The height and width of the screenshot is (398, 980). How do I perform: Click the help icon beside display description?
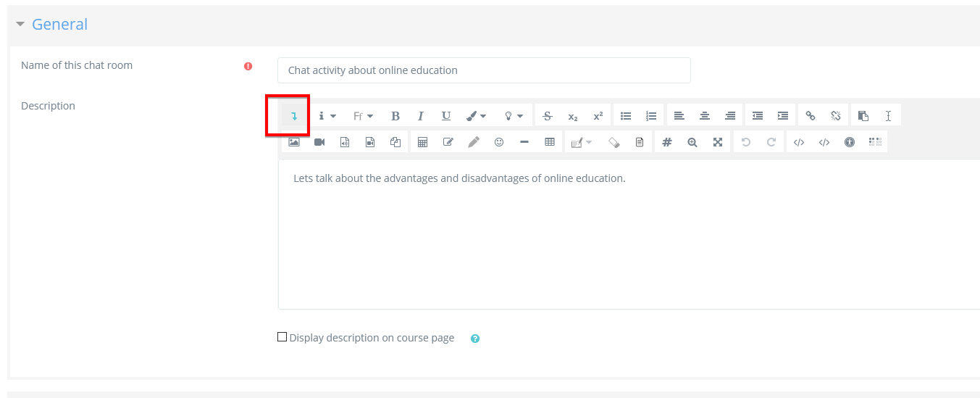(475, 339)
